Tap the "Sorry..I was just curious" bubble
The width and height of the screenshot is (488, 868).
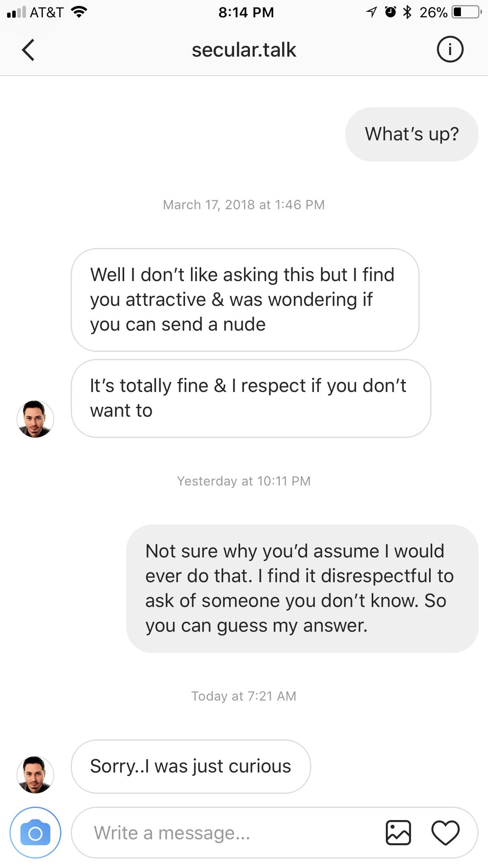[x=191, y=766]
